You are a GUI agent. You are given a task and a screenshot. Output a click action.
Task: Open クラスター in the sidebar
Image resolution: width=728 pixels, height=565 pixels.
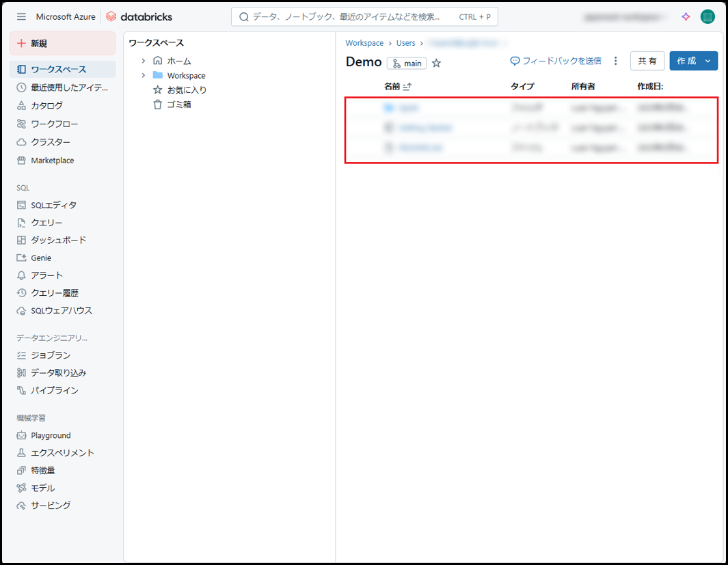pyautogui.click(x=63, y=142)
